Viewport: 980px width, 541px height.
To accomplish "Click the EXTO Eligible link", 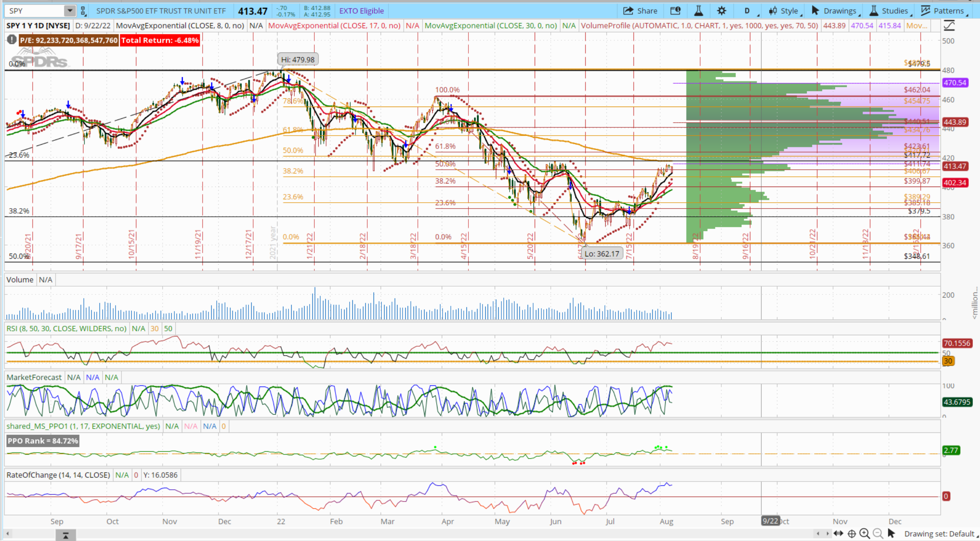I will click(x=361, y=11).
